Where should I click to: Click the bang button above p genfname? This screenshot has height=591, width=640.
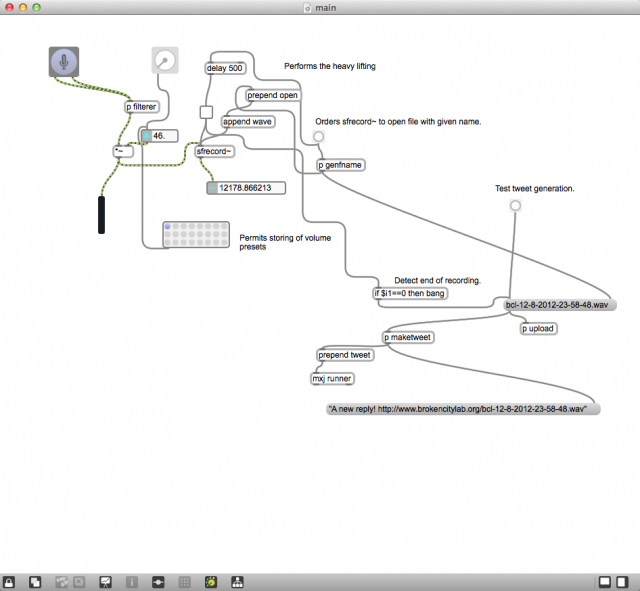(318, 137)
